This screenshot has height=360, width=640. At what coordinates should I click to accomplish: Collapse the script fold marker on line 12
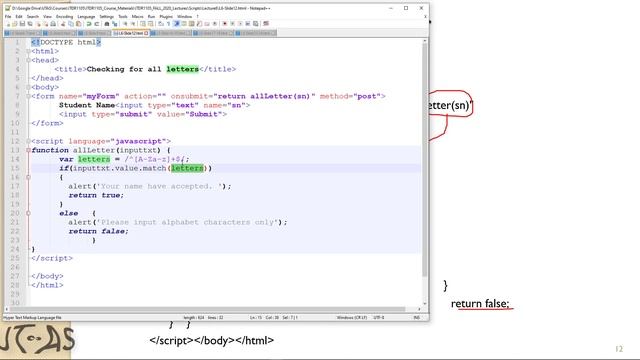point(28,141)
